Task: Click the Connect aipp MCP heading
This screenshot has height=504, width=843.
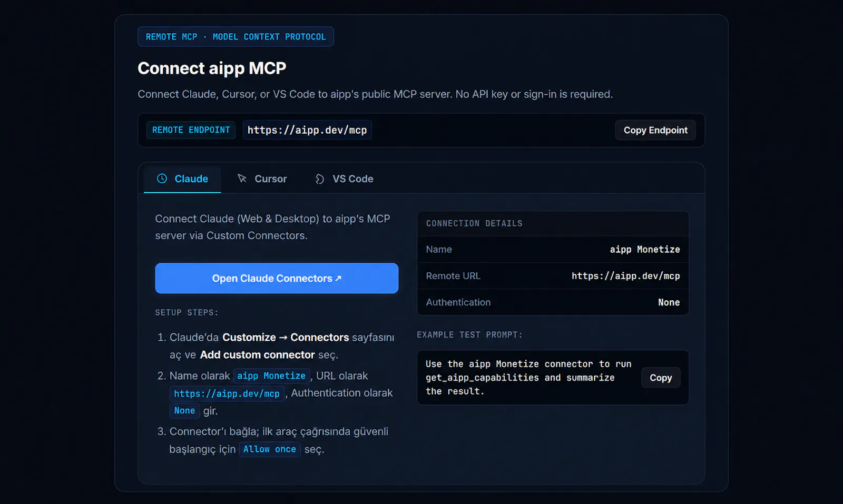Action: [212, 68]
